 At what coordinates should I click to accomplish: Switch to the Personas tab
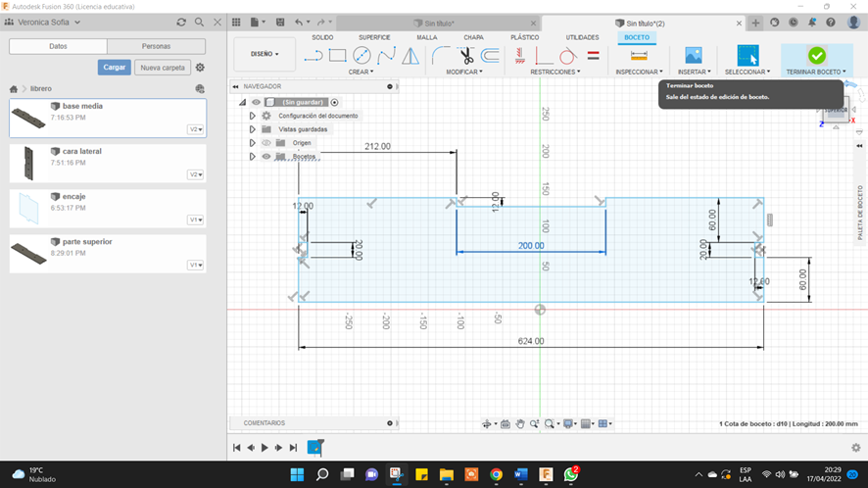pyautogui.click(x=156, y=46)
